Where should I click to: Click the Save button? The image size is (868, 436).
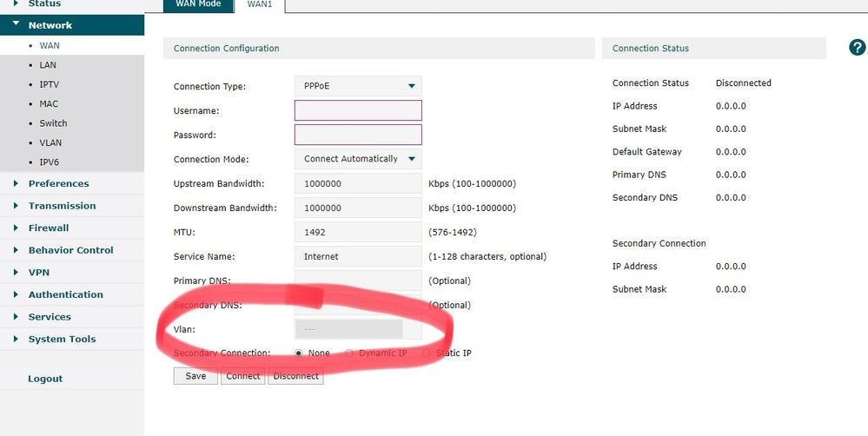(195, 376)
